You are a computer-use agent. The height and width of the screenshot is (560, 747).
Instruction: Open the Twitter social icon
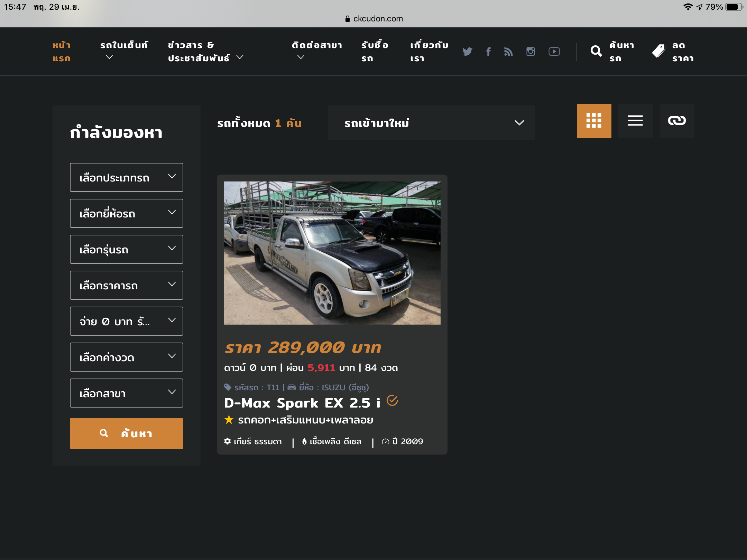click(x=467, y=52)
